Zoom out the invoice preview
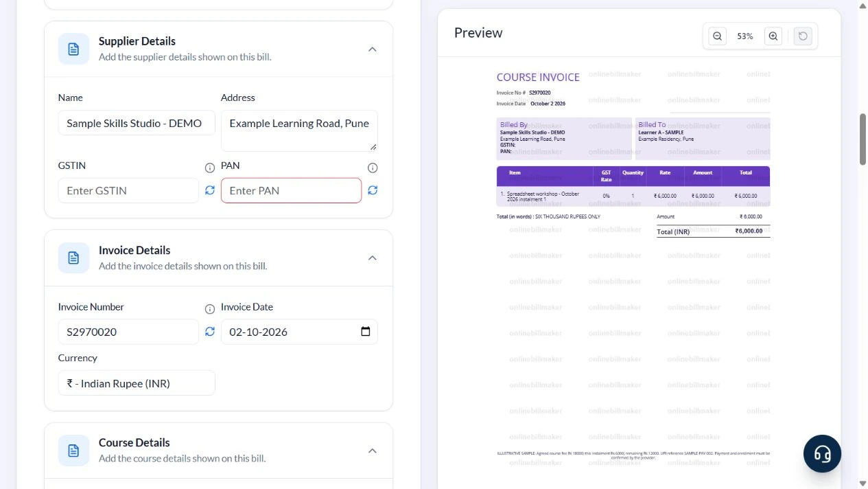This screenshot has width=868, height=489. click(x=717, y=36)
